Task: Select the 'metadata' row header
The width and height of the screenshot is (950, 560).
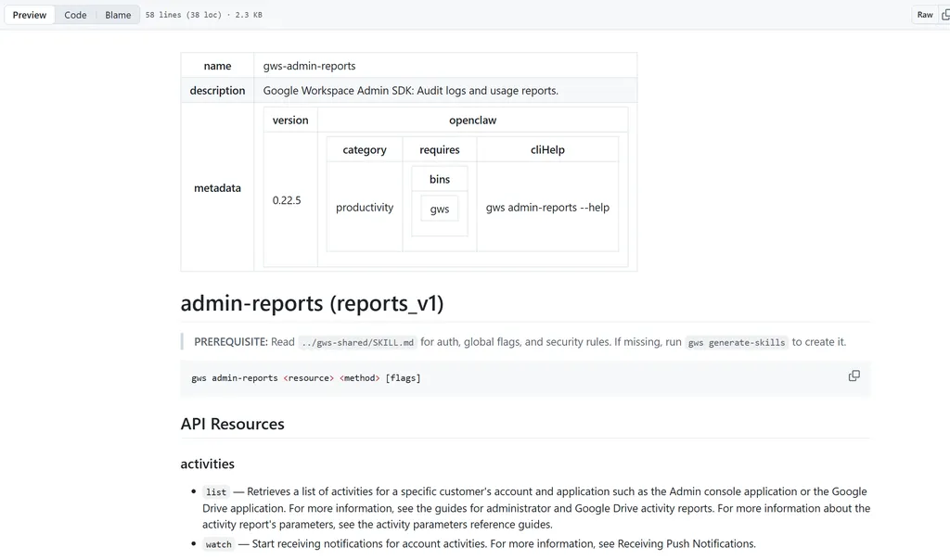Action: (x=217, y=187)
